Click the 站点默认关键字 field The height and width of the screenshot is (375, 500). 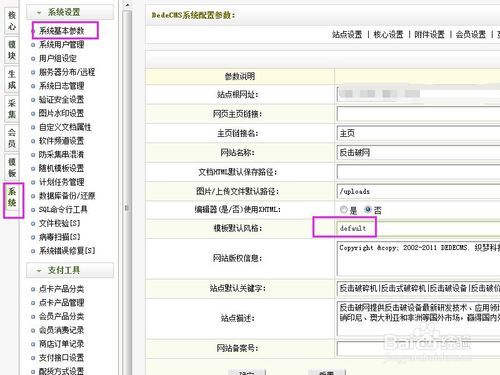tap(418, 288)
